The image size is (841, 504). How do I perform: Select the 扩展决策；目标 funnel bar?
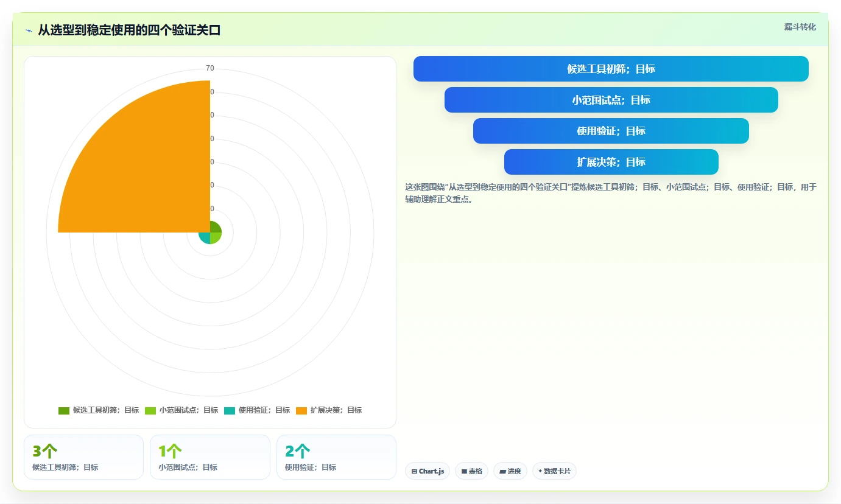(611, 162)
